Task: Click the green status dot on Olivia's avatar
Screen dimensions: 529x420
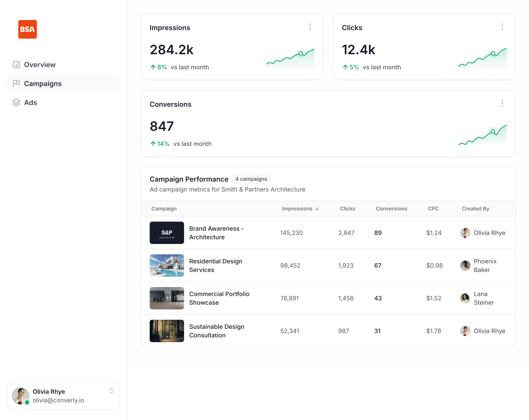Action: (x=27, y=403)
